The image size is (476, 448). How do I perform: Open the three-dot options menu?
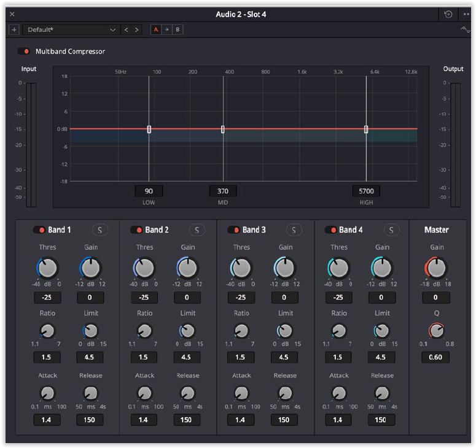466,14
